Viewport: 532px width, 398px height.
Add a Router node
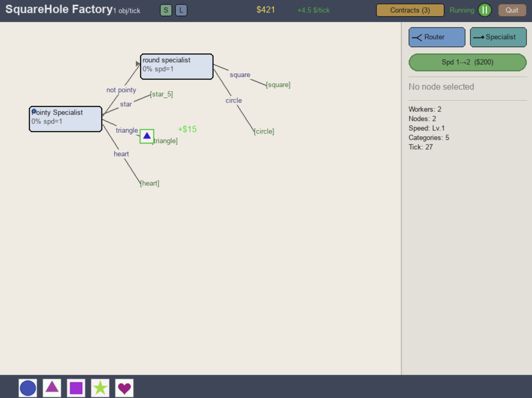[x=437, y=37]
